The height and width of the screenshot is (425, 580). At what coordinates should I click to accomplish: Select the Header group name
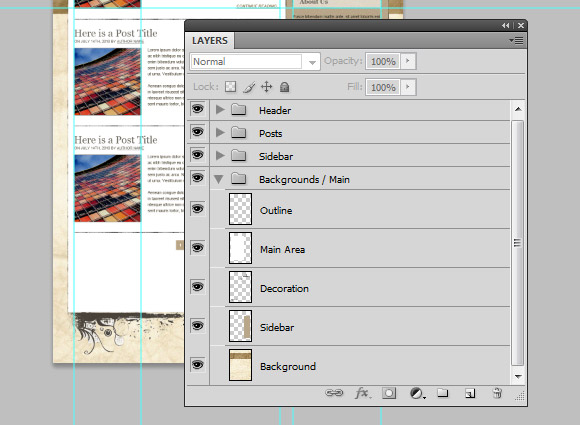[x=275, y=111]
